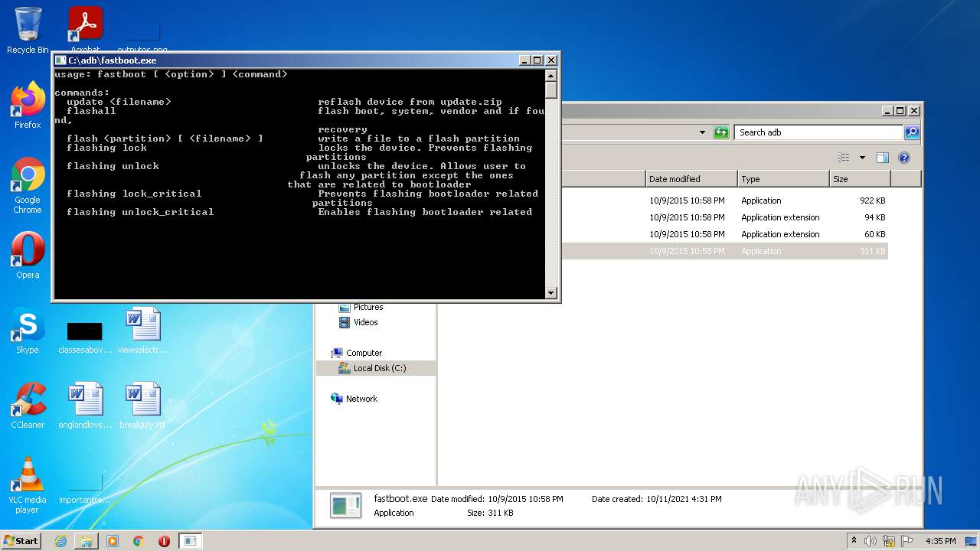Select the 922 KB Application file row
Viewport: 980px width, 551px height.
tap(724, 201)
